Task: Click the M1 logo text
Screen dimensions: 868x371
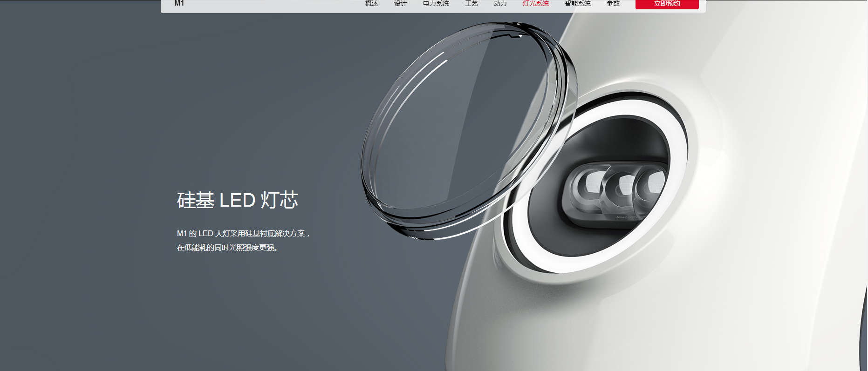Action: click(179, 3)
